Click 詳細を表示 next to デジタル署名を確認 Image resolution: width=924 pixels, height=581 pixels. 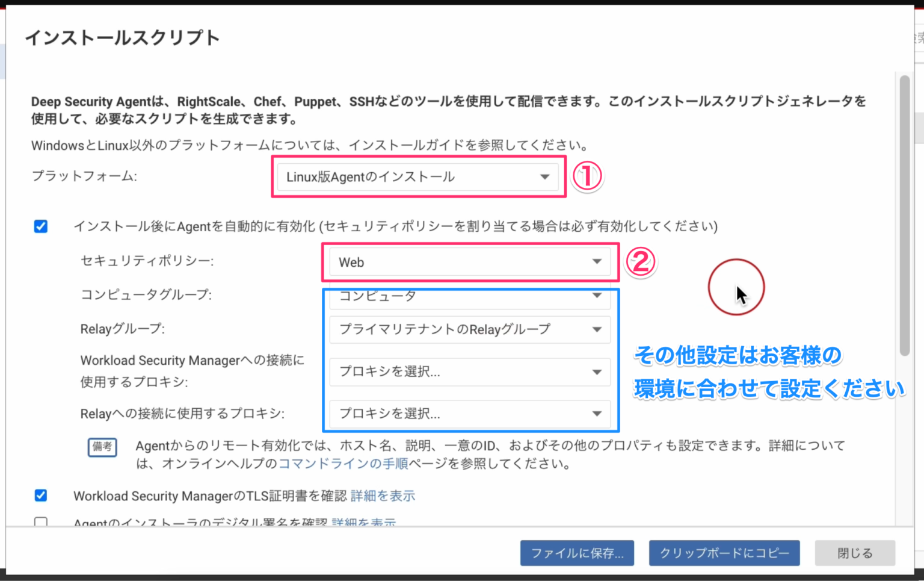tap(363, 523)
